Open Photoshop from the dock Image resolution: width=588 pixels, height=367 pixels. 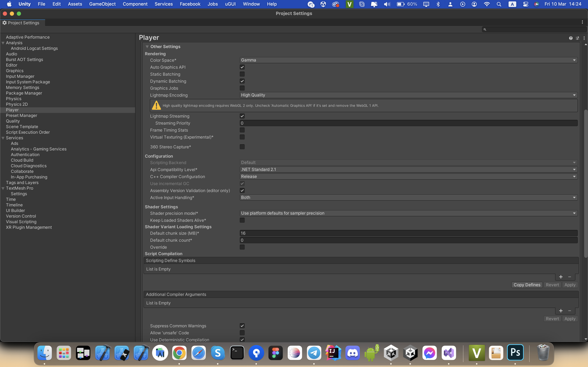coord(515,352)
